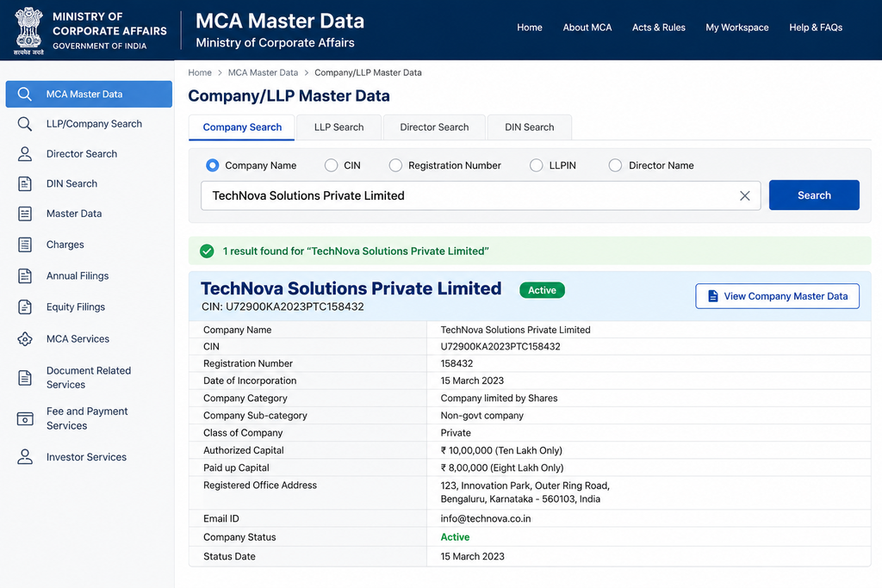
Task: Open Acts & Rules menu
Action: pos(659,28)
